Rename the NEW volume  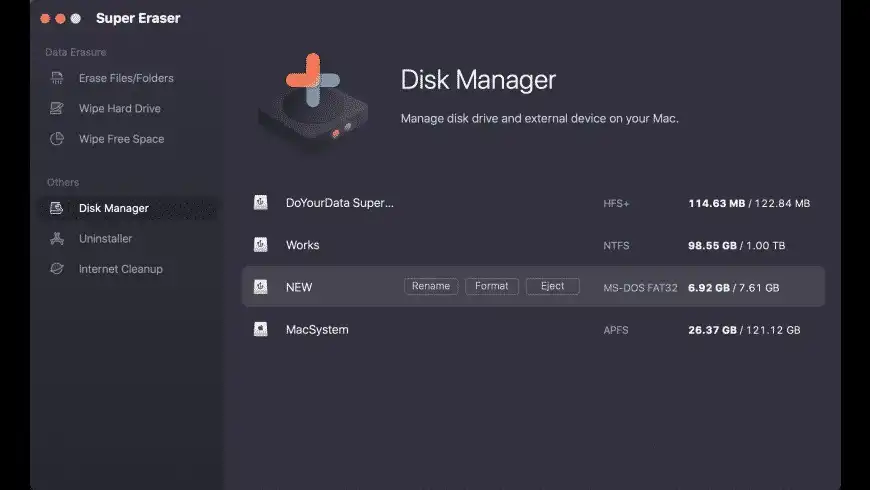(431, 286)
